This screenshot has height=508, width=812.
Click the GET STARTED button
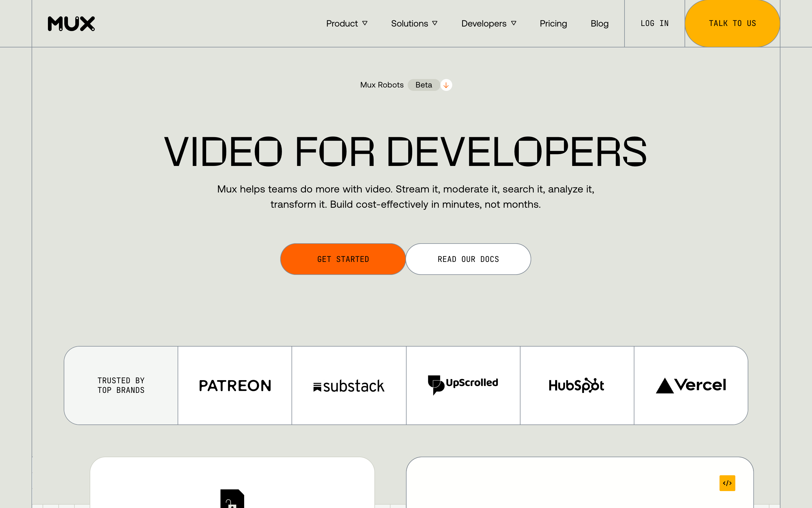click(x=343, y=259)
